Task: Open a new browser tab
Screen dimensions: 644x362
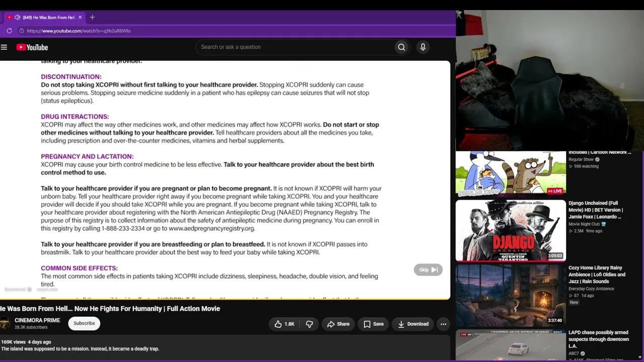Action: [92, 17]
